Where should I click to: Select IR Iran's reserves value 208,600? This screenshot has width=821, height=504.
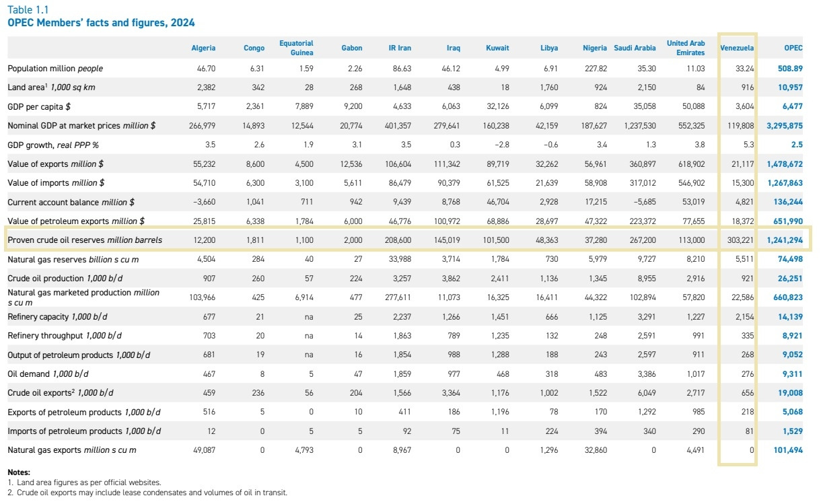click(x=398, y=240)
